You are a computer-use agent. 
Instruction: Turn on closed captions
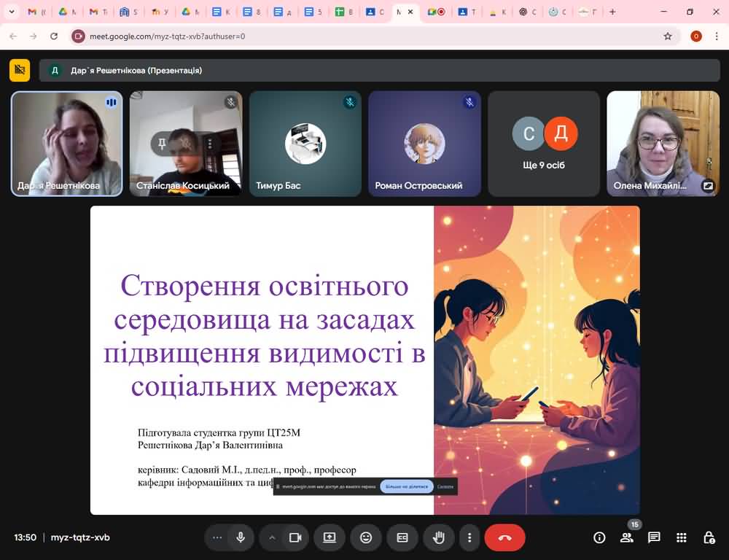tap(402, 537)
